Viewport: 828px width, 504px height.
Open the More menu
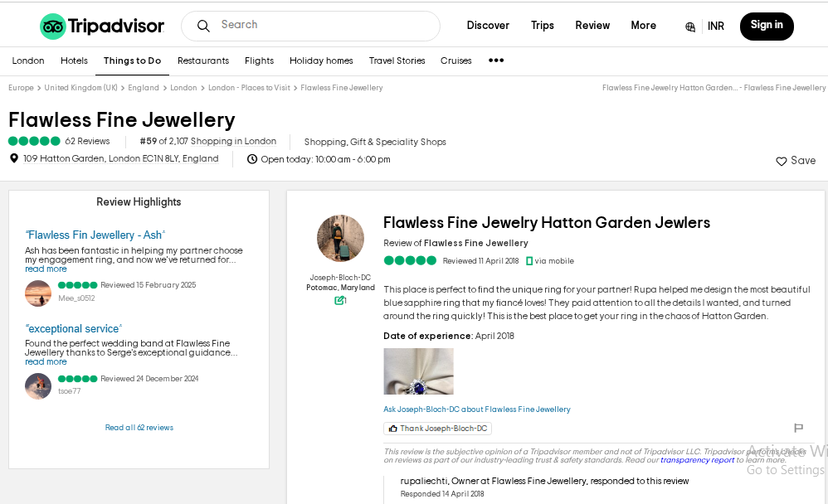(x=643, y=26)
